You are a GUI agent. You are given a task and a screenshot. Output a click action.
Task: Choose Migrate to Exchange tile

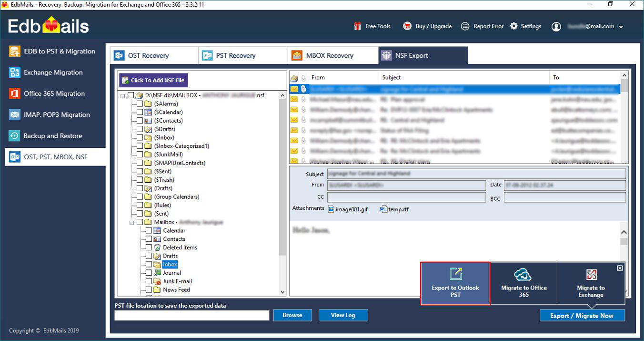[591, 283]
